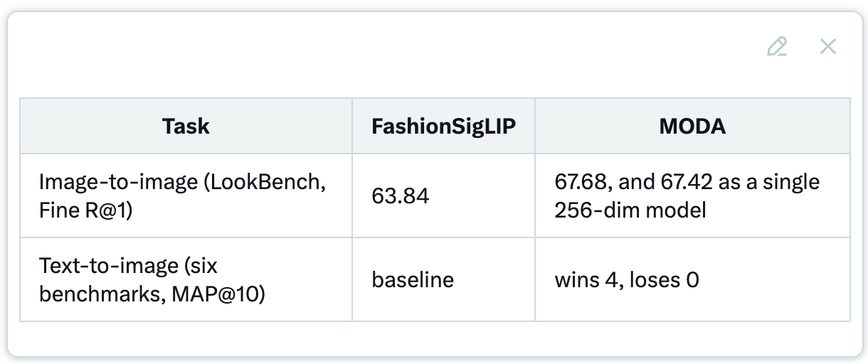Click the Text-to-image benchmarks cell

pyautogui.click(x=186, y=279)
